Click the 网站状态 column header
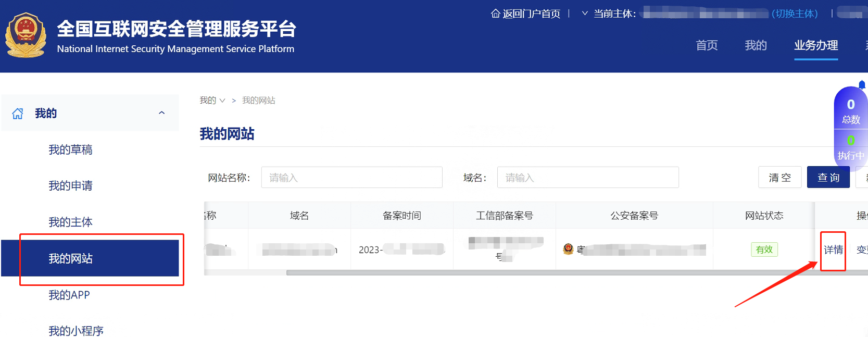Image resolution: width=868 pixels, height=337 pixels. (764, 216)
